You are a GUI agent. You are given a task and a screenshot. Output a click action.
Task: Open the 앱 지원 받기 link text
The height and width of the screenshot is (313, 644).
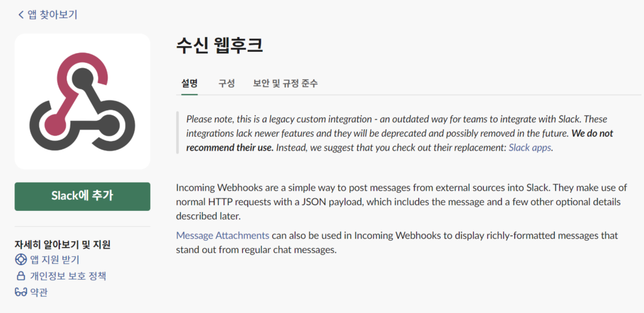tap(55, 260)
